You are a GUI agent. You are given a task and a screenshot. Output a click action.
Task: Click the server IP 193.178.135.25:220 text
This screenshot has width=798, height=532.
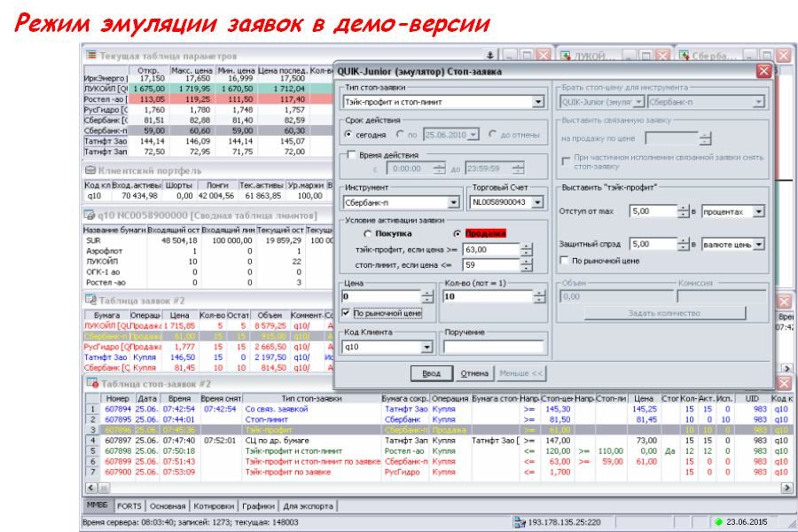[565, 522]
